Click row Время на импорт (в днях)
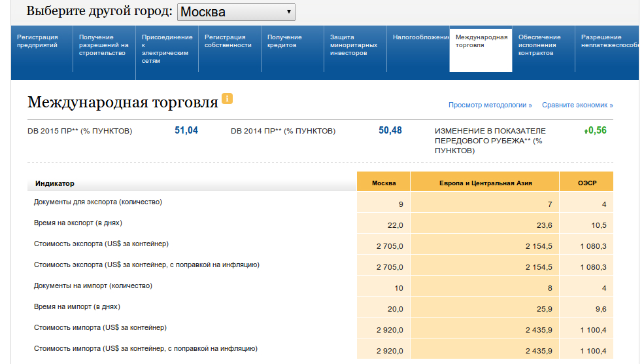The image size is (644, 364). coord(320,307)
